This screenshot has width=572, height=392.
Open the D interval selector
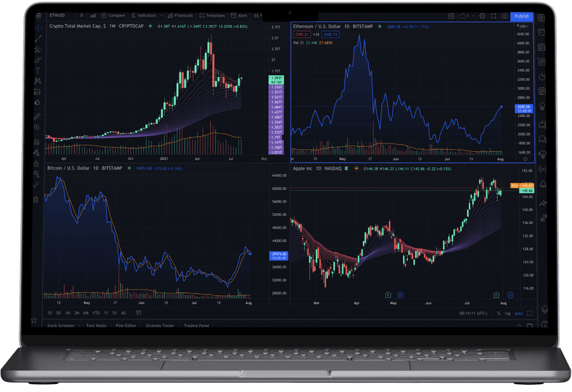tap(81, 15)
